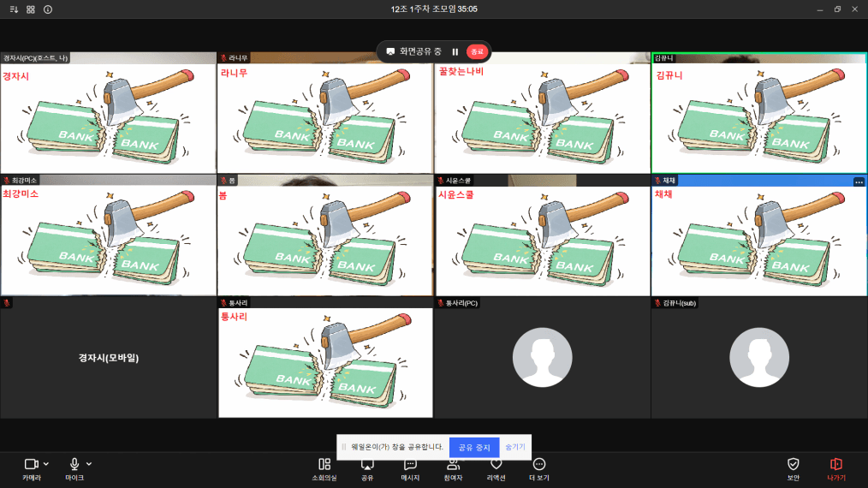The width and height of the screenshot is (868, 488).
Task: Click the share notification drag handle
Action: (344, 447)
